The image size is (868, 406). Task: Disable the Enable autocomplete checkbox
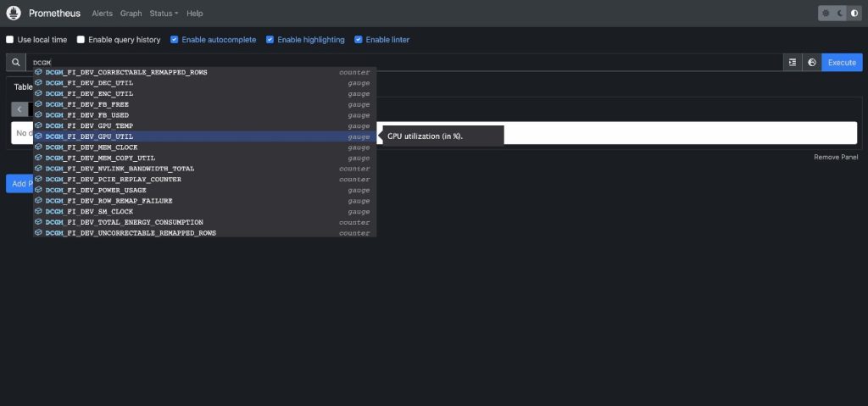coord(175,40)
